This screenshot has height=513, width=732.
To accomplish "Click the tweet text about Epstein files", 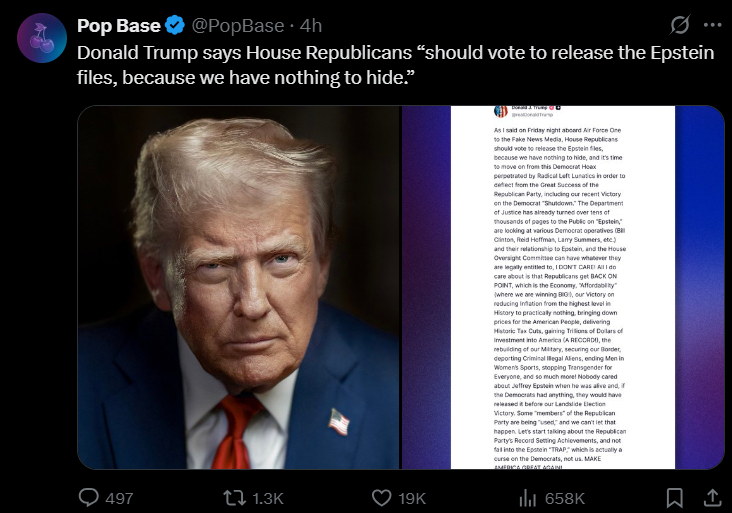I will [x=395, y=65].
